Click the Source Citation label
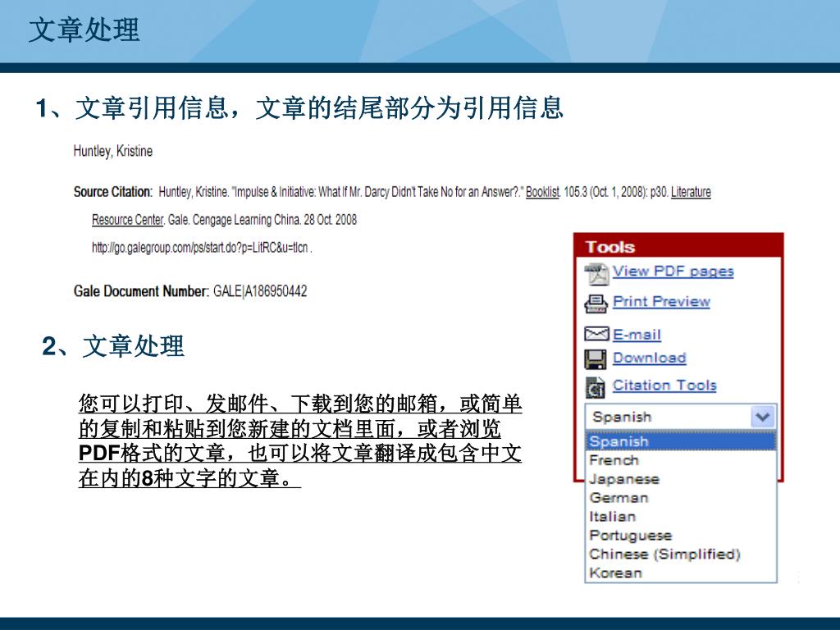The height and width of the screenshot is (630, 840). click(113, 192)
